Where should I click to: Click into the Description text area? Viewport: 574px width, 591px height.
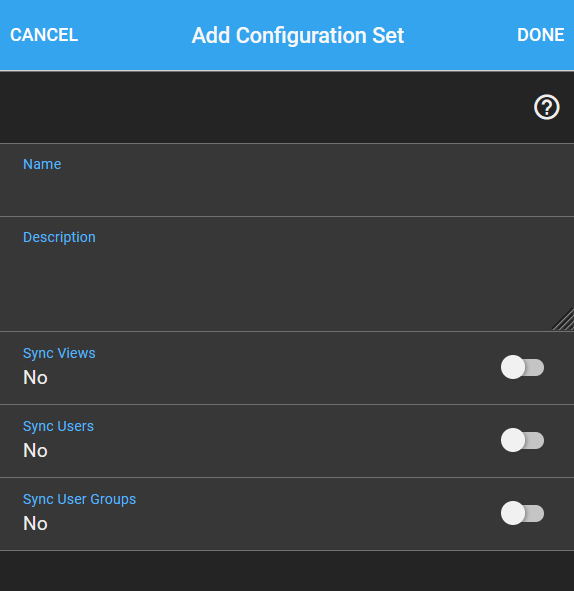(287, 274)
